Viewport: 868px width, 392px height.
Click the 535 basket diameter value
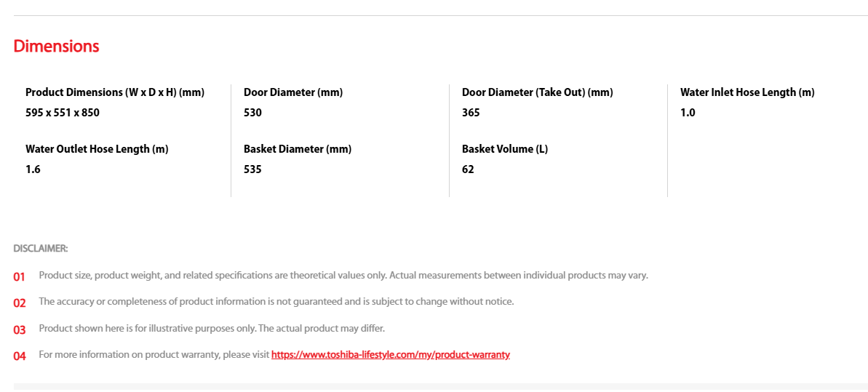[252, 169]
